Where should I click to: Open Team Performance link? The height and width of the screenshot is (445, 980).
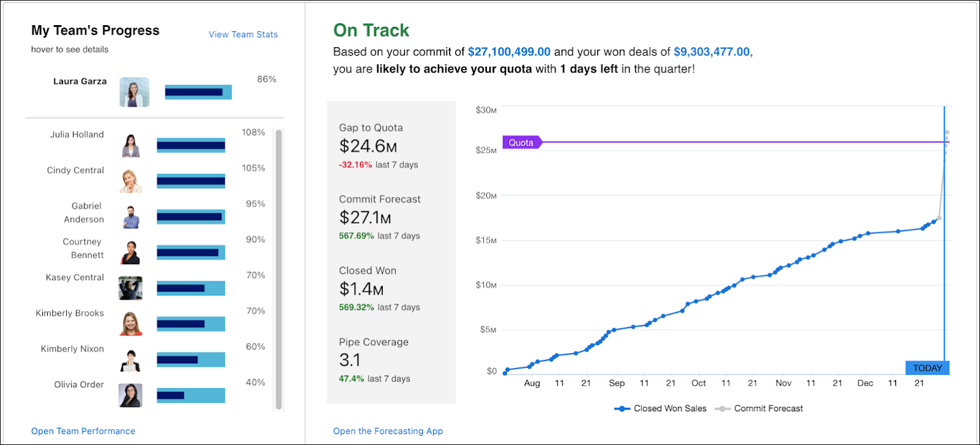click(83, 431)
